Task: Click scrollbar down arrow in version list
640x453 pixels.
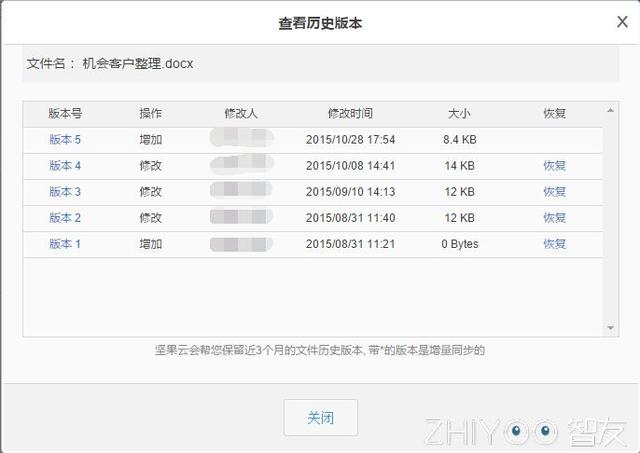Action: (x=611, y=328)
